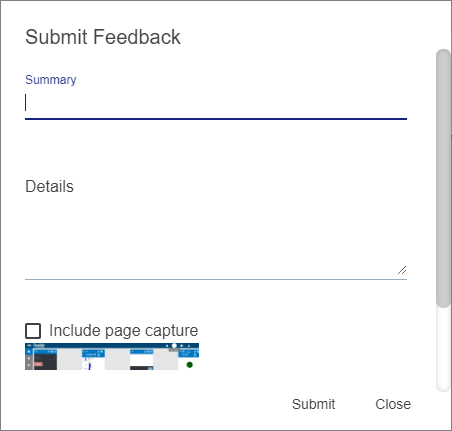Click the green dot in the capture thumbnail
The image size is (452, 431).
(x=190, y=365)
